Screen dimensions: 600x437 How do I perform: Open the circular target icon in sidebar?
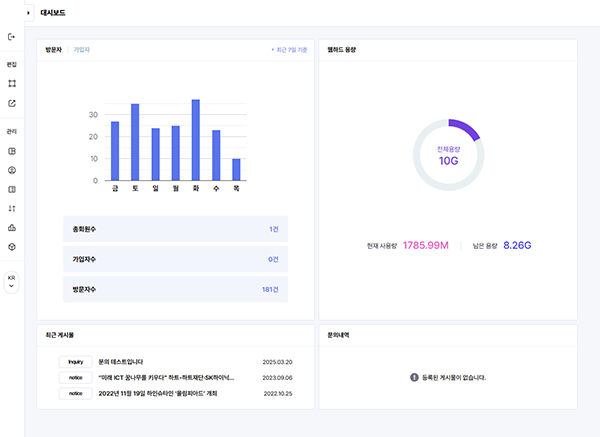click(12, 247)
